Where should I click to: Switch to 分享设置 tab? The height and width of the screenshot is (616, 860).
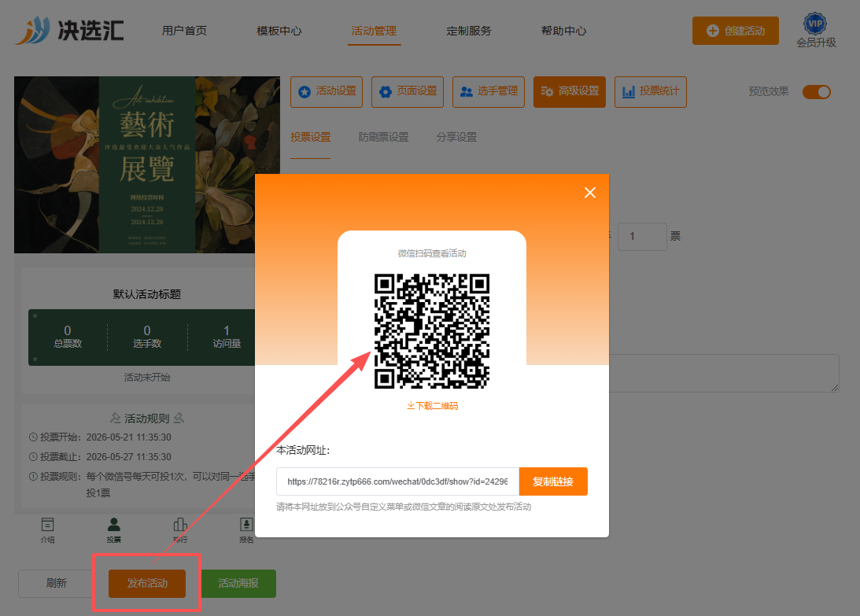click(456, 137)
